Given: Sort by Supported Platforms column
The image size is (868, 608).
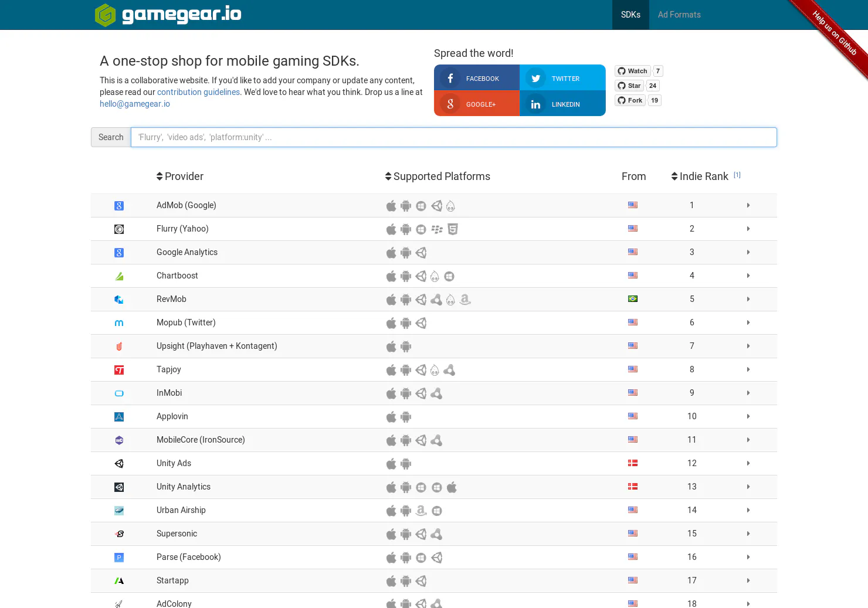Looking at the screenshot, I should 438,176.
